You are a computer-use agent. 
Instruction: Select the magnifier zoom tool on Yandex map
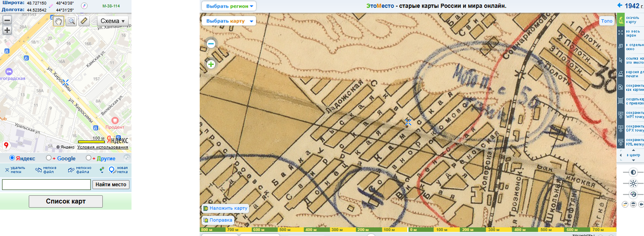[x=71, y=21]
